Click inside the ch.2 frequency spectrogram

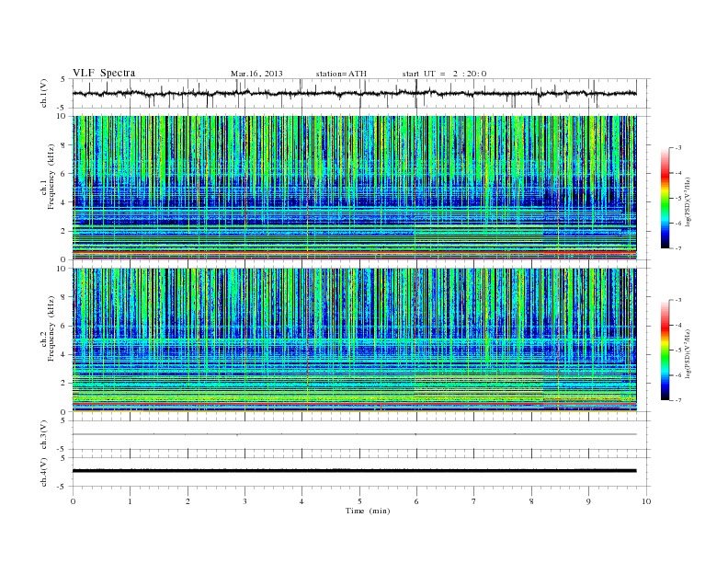pos(354,339)
